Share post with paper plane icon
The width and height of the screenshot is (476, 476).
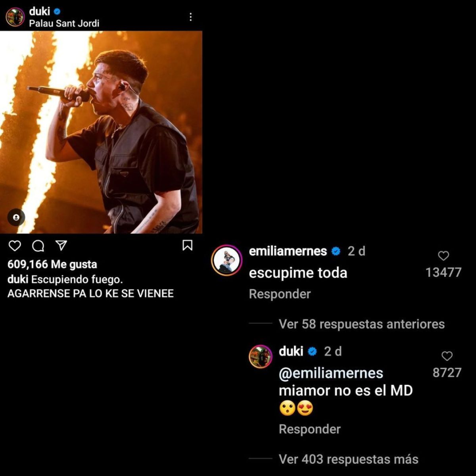tap(61, 246)
